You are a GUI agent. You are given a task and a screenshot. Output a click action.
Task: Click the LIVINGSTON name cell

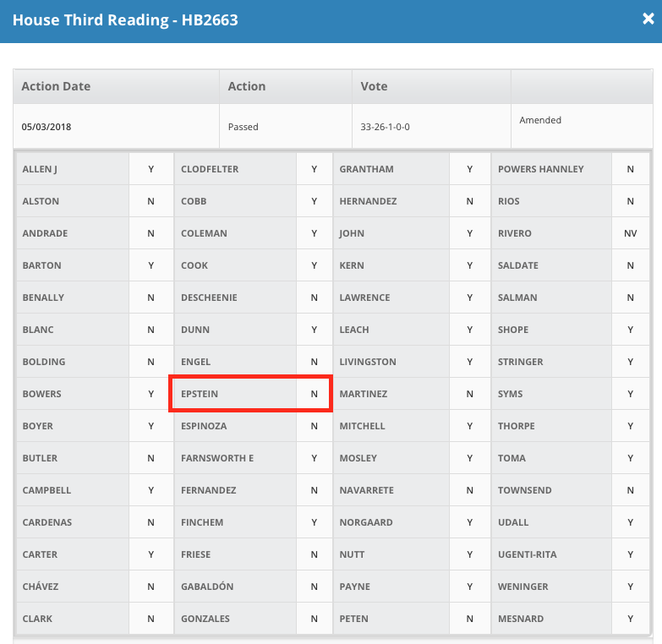coord(391,362)
